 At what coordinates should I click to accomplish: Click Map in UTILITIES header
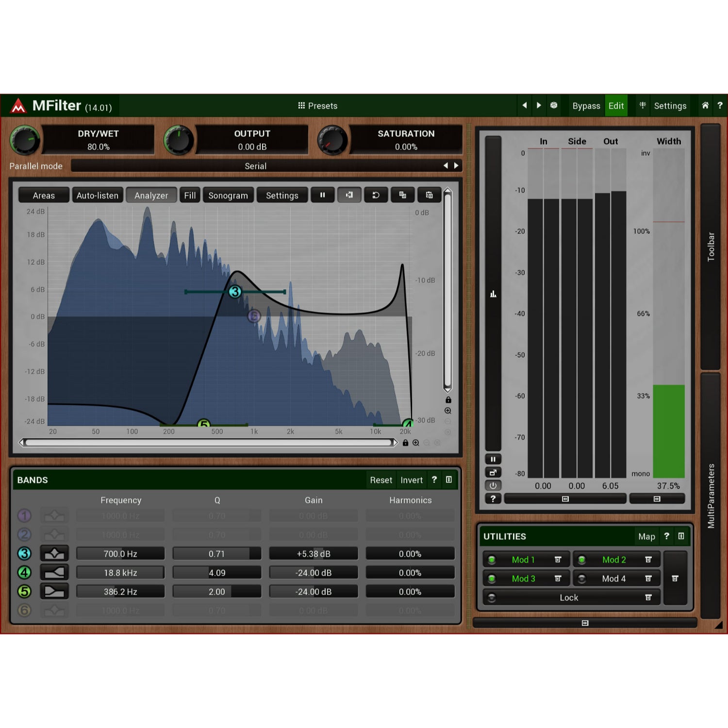[x=646, y=536]
